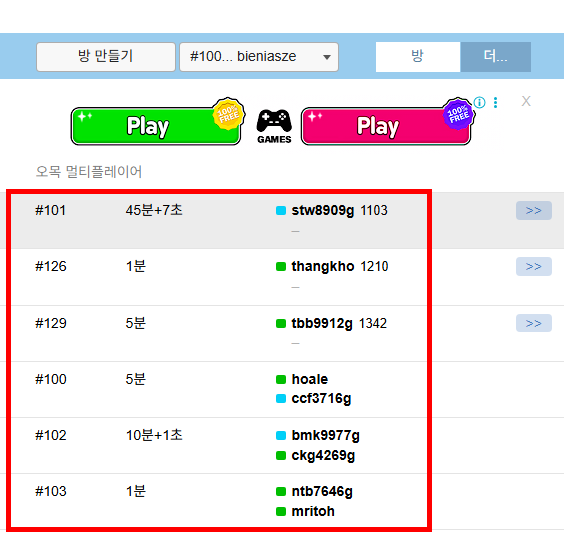Viewport: 564px width, 534px height.
Task: Click the game controller GAMES icon
Action: point(274,126)
